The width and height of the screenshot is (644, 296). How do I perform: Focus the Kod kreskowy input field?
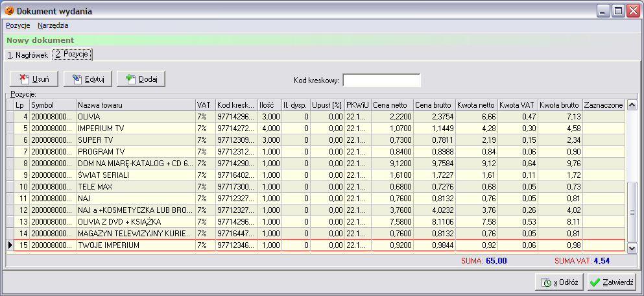click(x=381, y=80)
